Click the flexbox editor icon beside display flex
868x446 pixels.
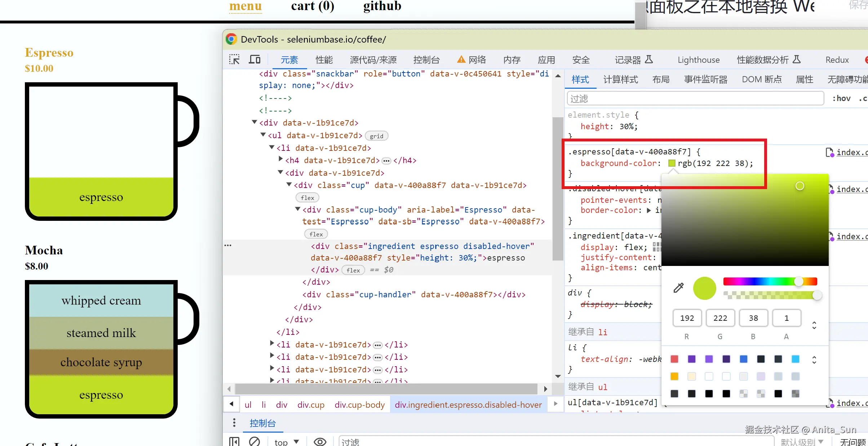tap(656, 247)
